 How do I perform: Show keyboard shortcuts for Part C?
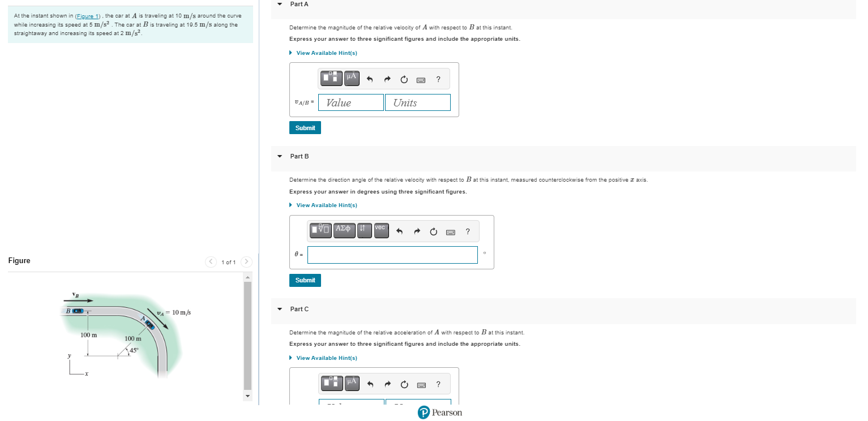[421, 385]
